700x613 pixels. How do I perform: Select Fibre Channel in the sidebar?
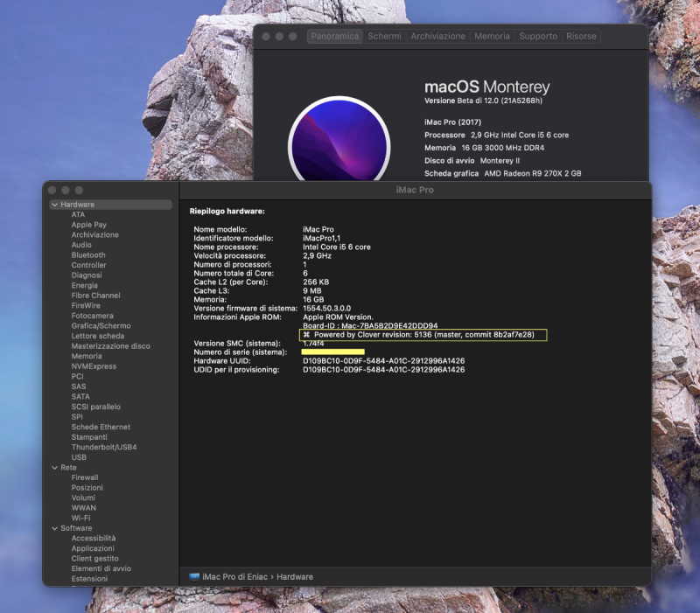95,296
